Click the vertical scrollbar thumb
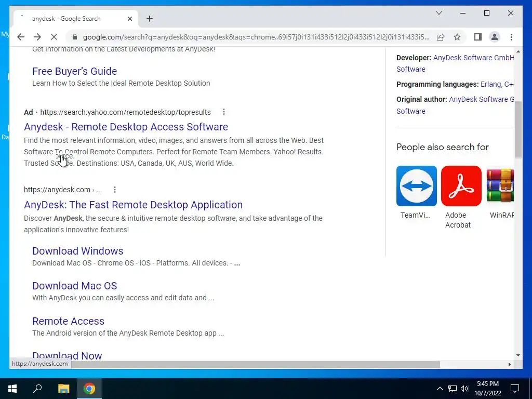 [518, 129]
